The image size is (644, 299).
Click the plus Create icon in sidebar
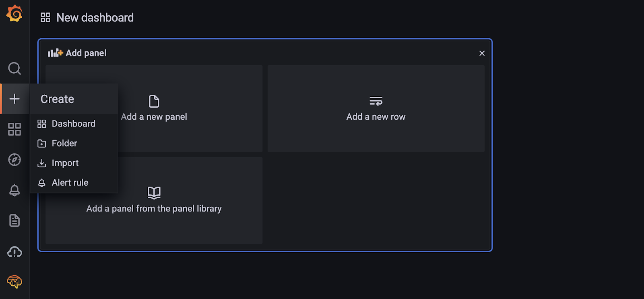14,99
